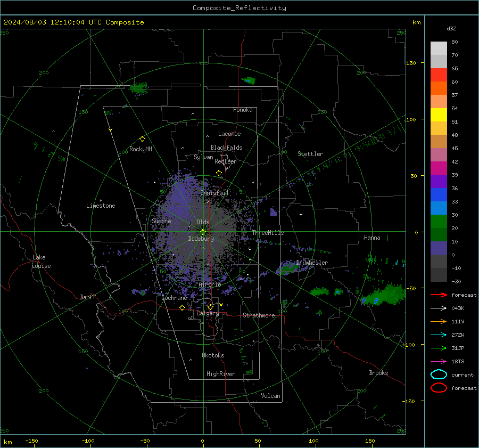Click the green echo cell left of Drumheller
This screenshot has width=479, height=448.
(x=288, y=267)
